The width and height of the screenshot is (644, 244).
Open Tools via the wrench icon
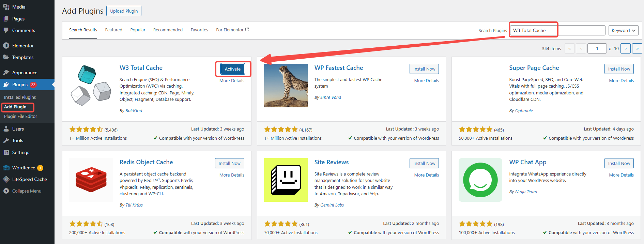coord(6,140)
